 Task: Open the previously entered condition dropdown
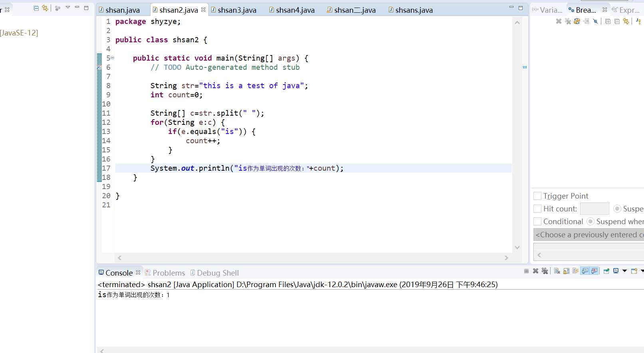(x=589, y=235)
